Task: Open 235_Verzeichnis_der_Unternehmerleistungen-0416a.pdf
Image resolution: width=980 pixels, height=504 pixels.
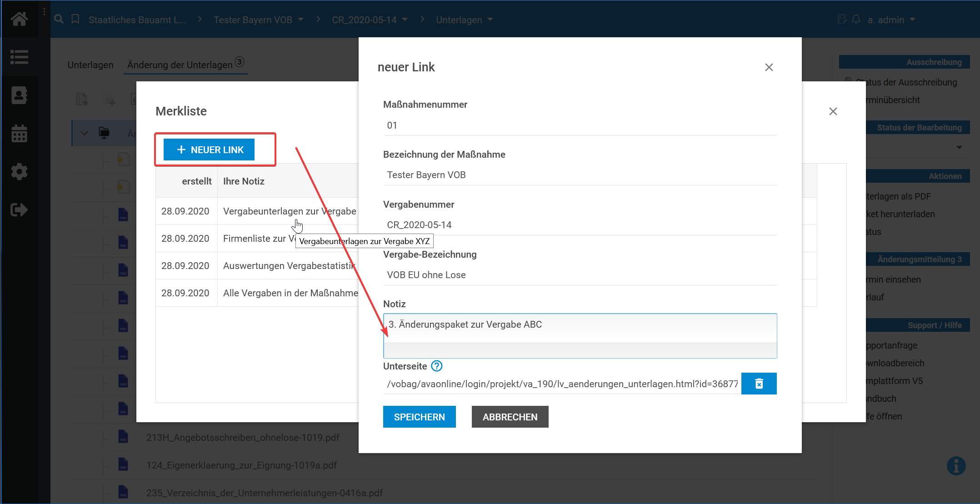Action: tap(265, 493)
